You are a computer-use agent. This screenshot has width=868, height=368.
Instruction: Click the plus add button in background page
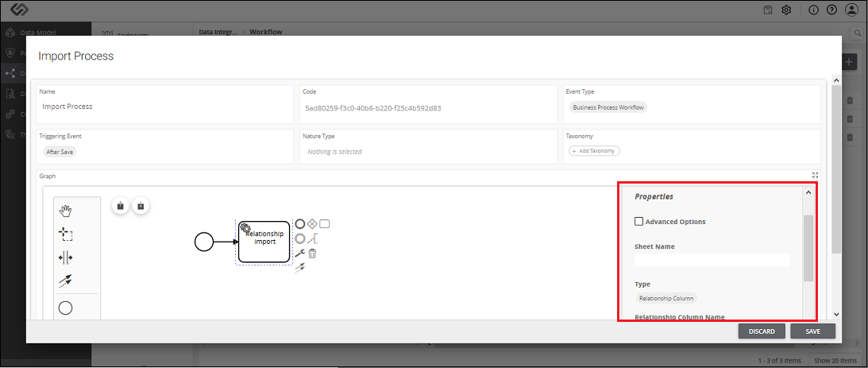click(x=849, y=61)
